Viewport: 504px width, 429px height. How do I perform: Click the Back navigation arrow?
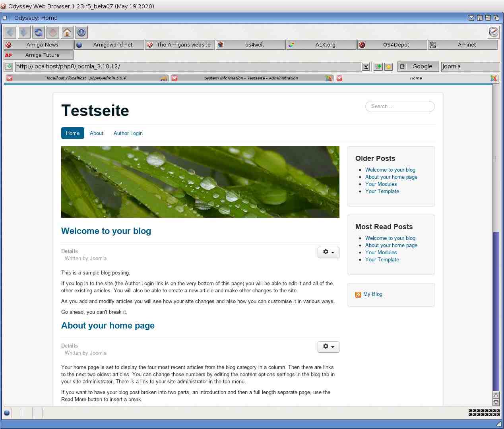coord(10,32)
